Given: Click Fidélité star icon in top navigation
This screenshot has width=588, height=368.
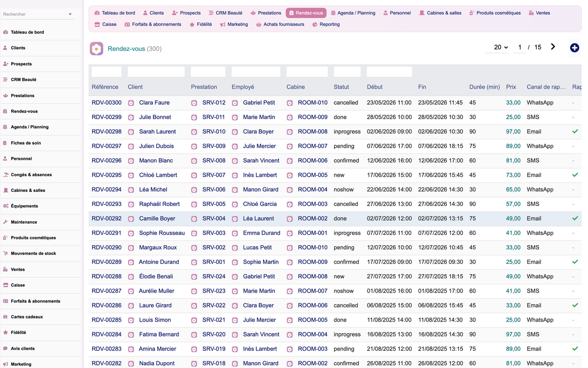Looking at the screenshot, I should click(x=192, y=24).
